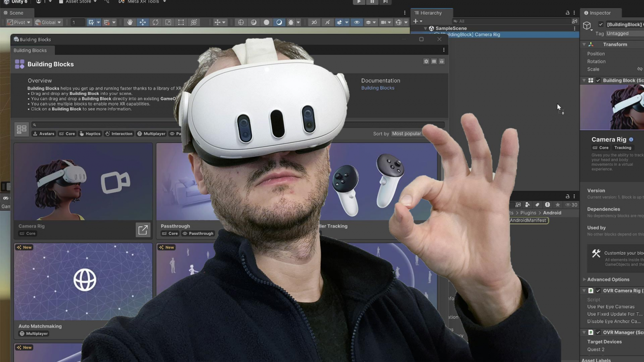Open grid snapping dropdown arrow
The width and height of the screenshot is (644, 362).
98,22
